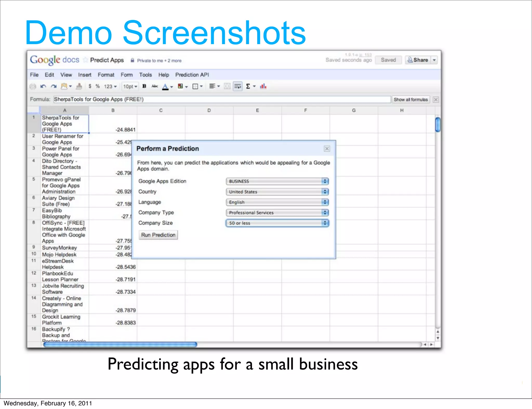
Task: Open the Format menu
Action: pyautogui.click(x=106, y=75)
